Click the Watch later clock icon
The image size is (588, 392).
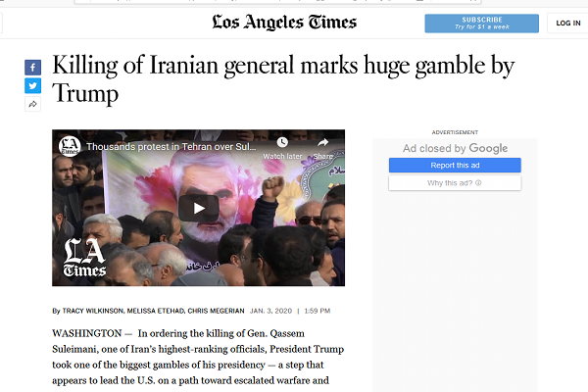point(282,142)
